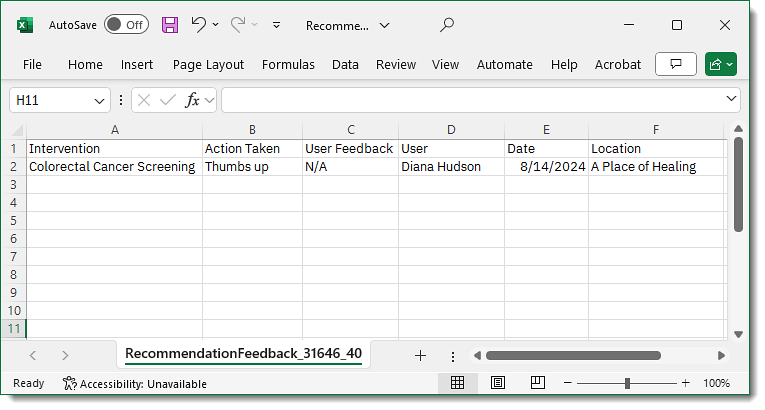Select column A header

pos(115,130)
